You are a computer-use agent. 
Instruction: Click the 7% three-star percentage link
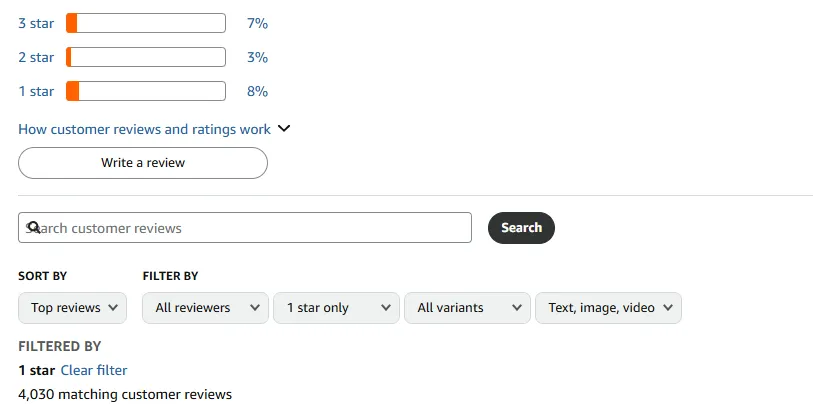[257, 23]
